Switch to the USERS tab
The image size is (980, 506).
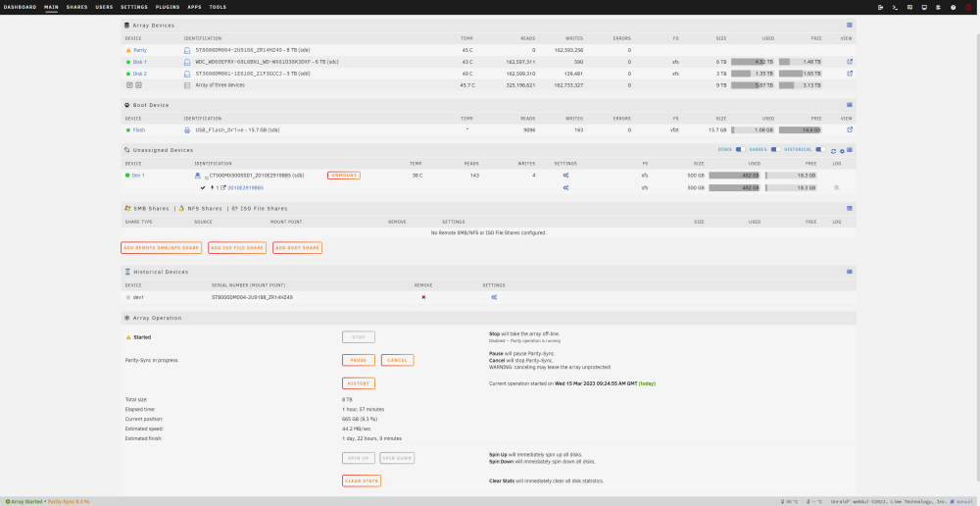coord(105,8)
